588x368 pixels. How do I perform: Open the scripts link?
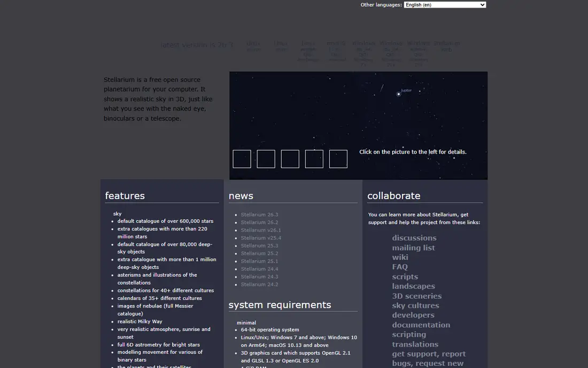[x=405, y=277]
